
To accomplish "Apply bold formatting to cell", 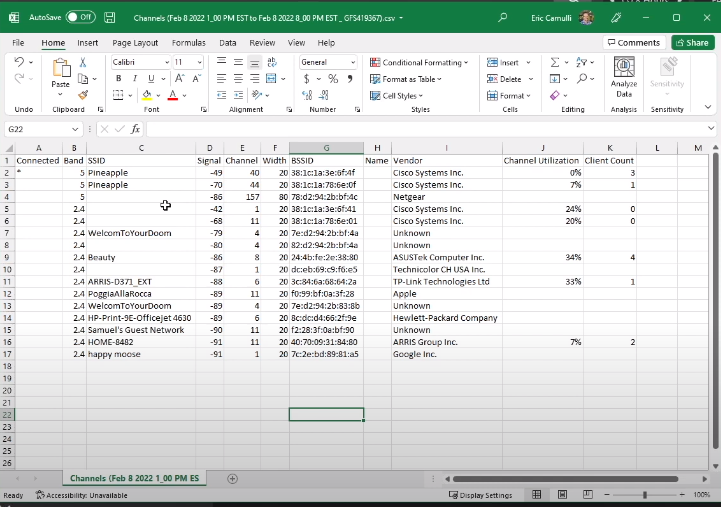I will pos(117,79).
